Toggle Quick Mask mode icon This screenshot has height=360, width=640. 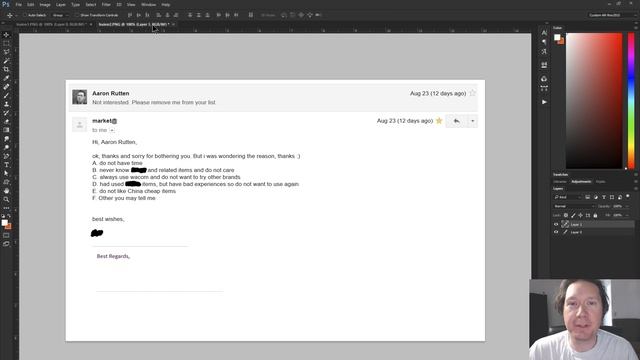click(6, 235)
